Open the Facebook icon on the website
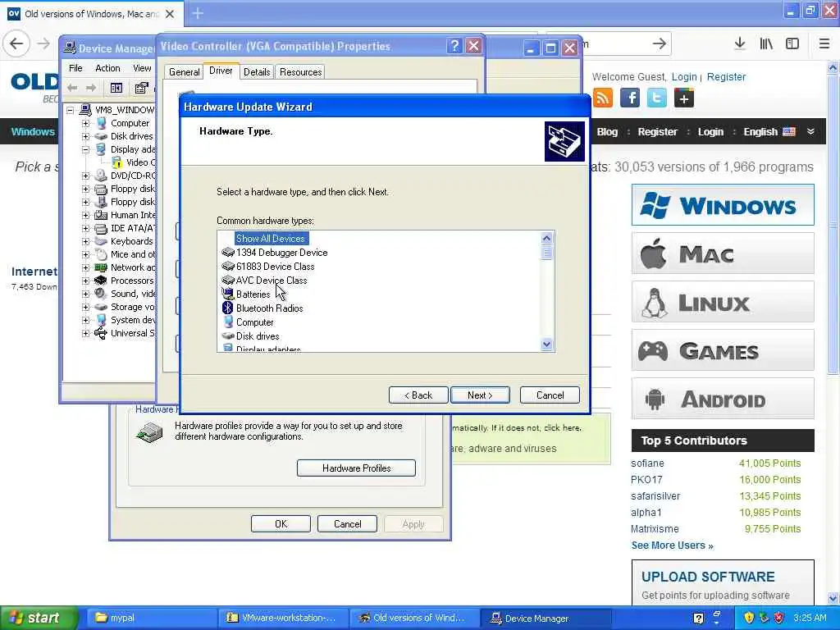 [x=630, y=98]
